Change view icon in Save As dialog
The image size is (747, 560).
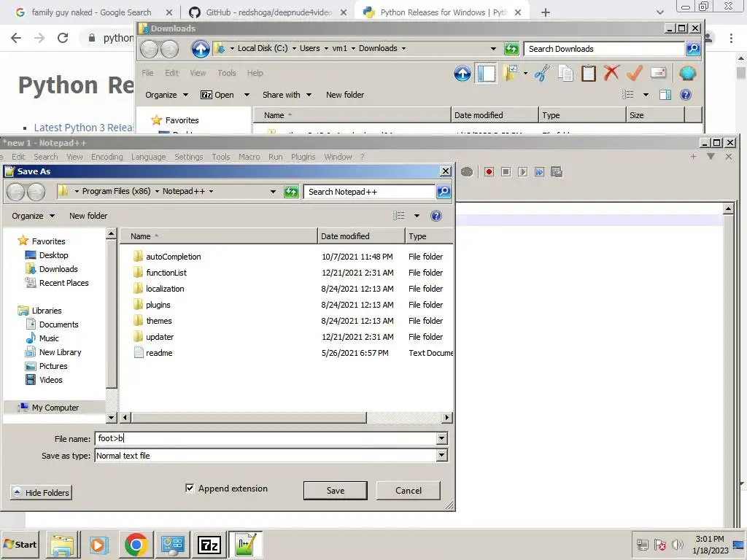pyautogui.click(x=399, y=216)
